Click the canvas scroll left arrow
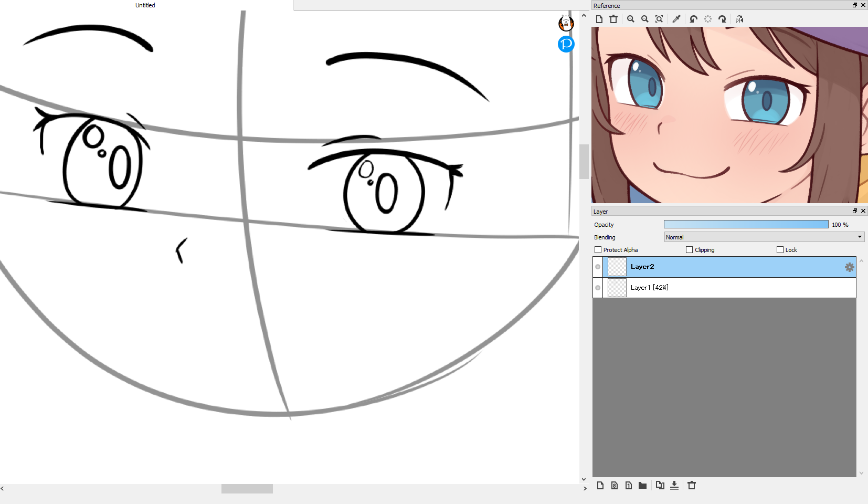The image size is (868, 504). coord(3,489)
